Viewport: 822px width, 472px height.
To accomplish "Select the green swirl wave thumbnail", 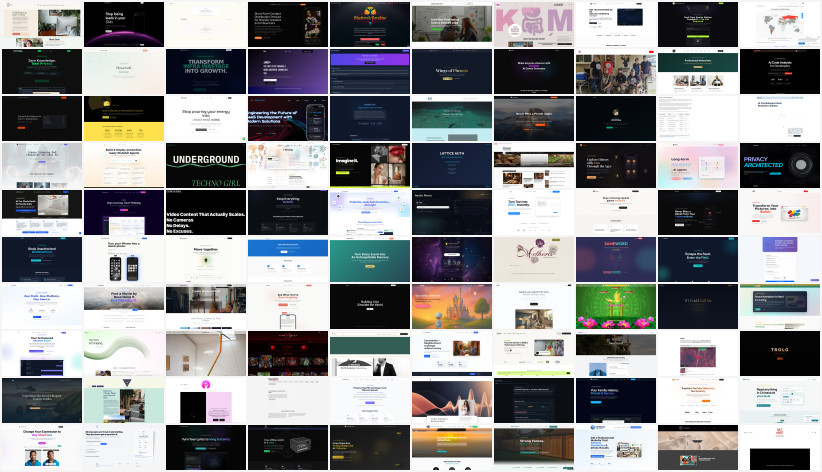I will pos(124,353).
